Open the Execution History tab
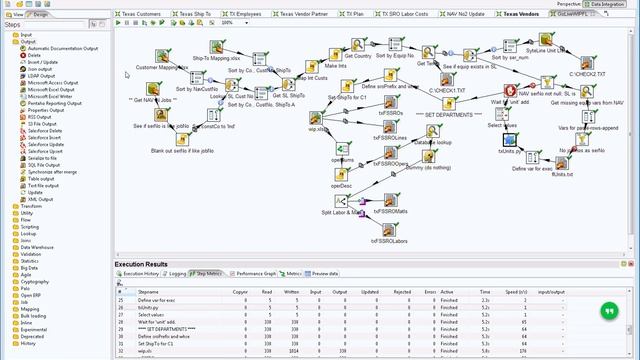The image size is (640, 360). coord(138,273)
